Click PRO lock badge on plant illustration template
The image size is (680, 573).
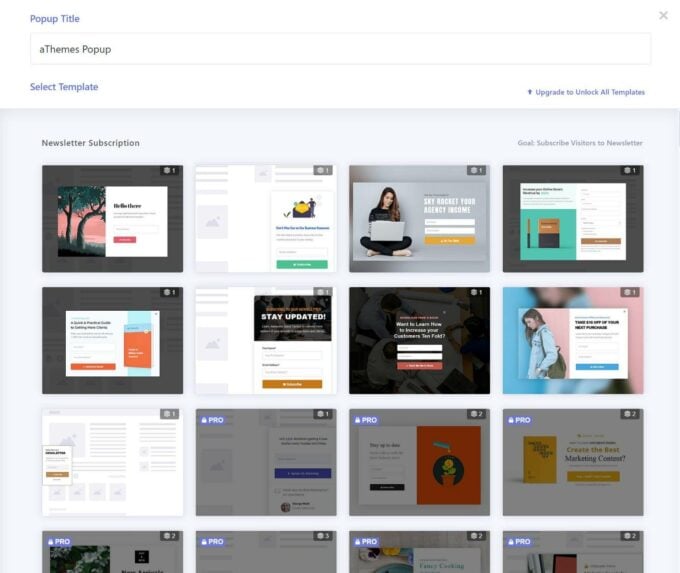366,420
